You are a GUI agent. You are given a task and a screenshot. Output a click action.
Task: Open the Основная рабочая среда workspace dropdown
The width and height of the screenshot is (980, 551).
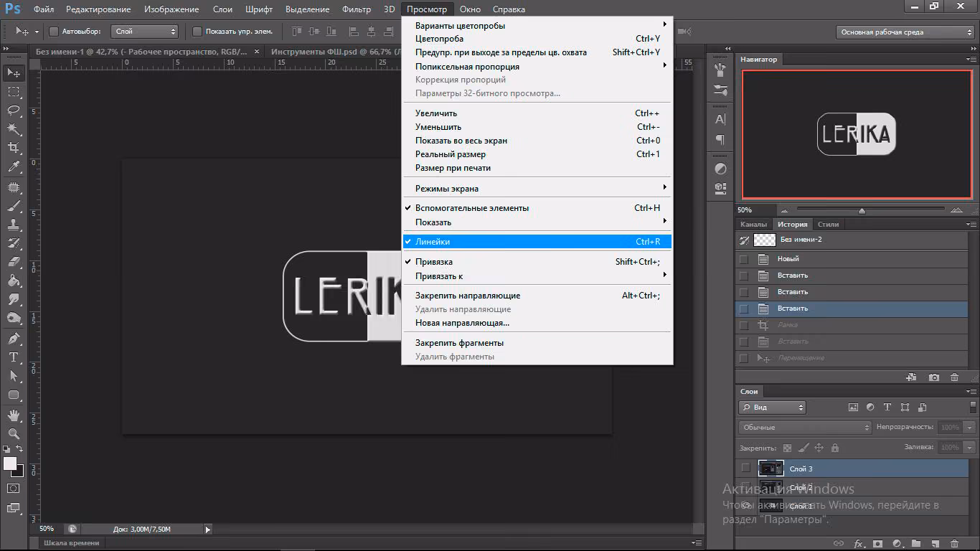[905, 32]
